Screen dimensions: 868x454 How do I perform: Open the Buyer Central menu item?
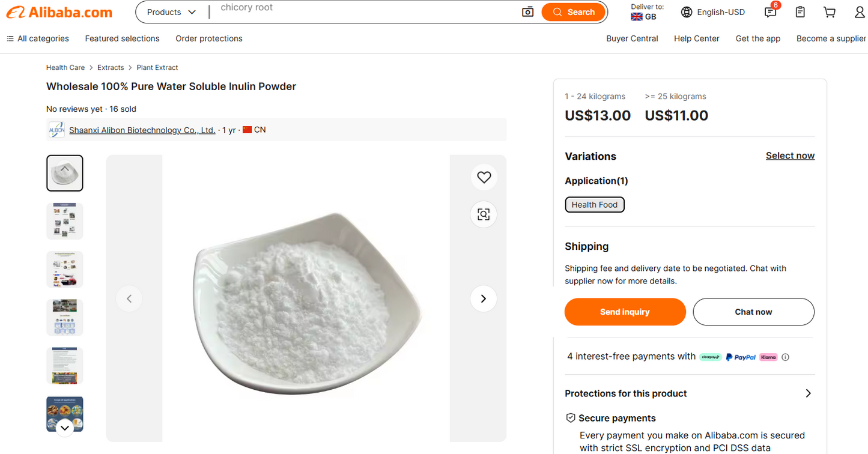point(632,38)
